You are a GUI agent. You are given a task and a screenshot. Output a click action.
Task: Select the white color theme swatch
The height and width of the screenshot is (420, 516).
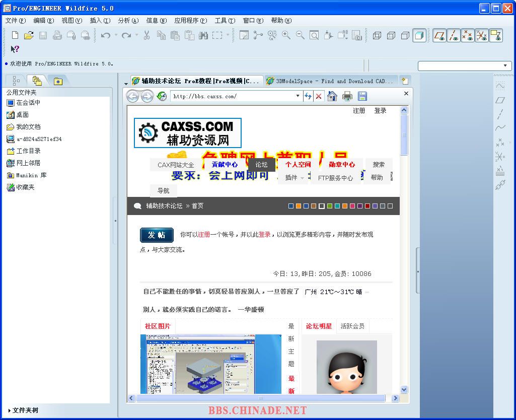[322, 206]
